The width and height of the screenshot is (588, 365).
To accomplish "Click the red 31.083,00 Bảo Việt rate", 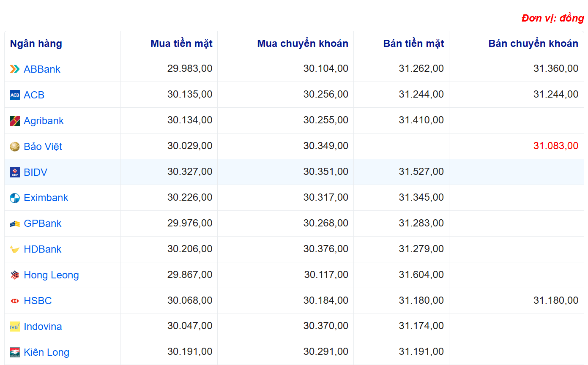I will pos(555,146).
